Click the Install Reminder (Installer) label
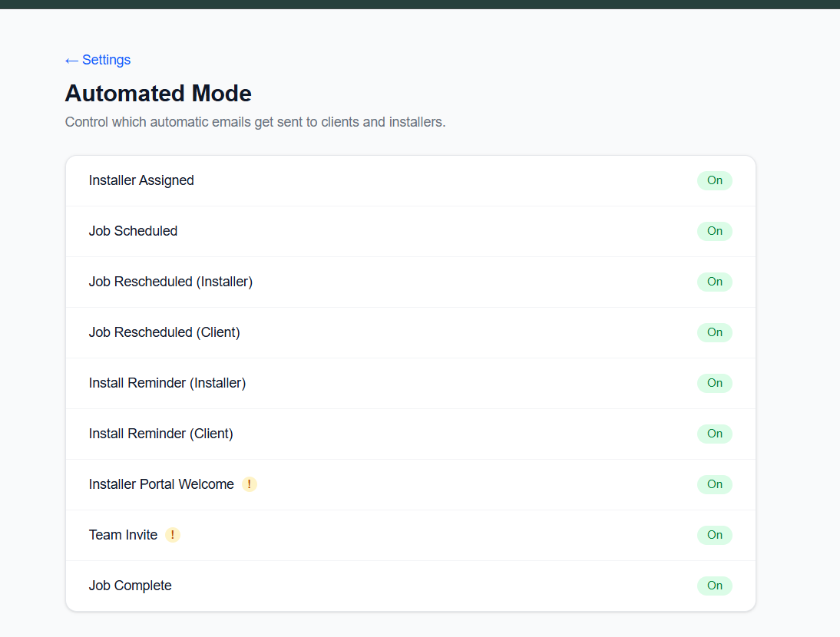 (x=167, y=383)
